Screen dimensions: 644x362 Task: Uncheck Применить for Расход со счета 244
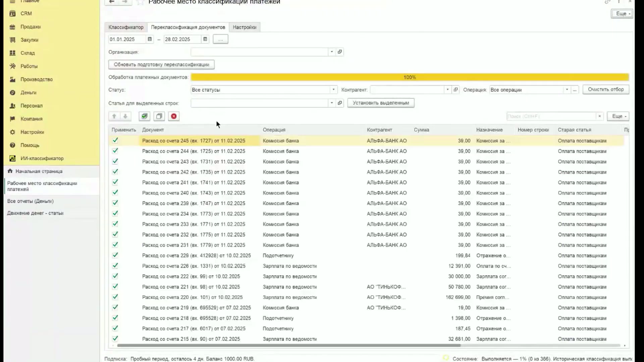(115, 151)
